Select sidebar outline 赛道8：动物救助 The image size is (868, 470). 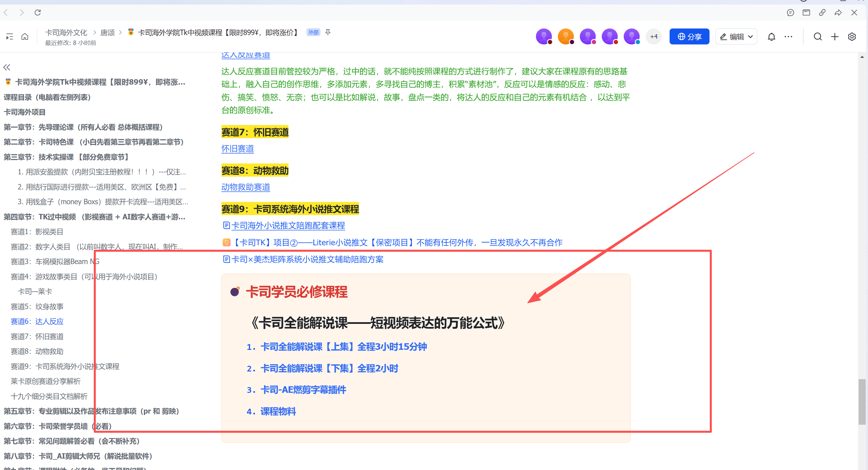point(37,352)
